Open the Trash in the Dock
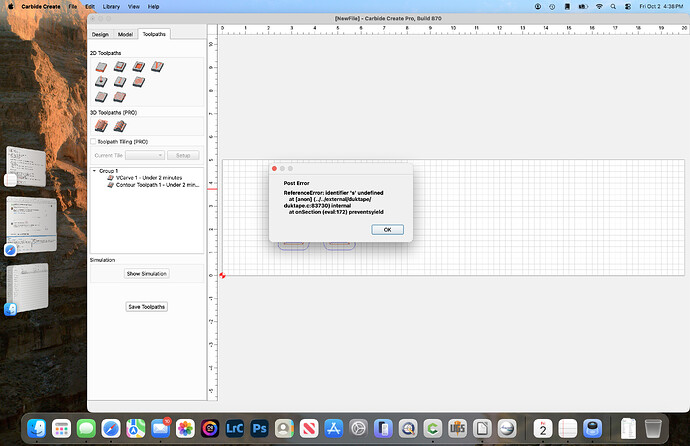This screenshot has height=446, width=690. pos(653,428)
